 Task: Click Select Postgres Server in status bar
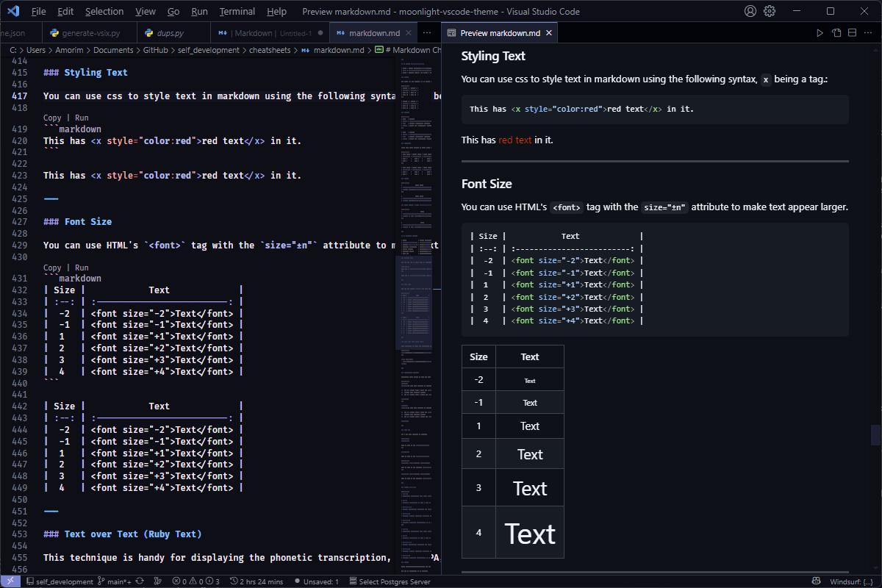390,581
